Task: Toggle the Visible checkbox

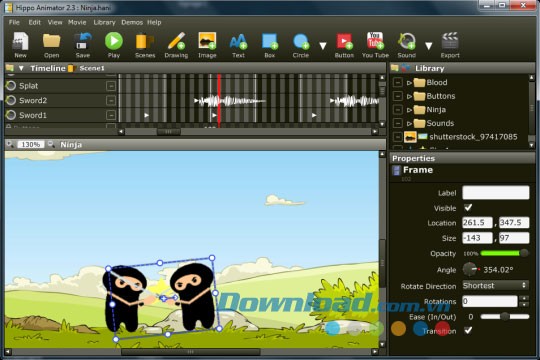Action: (x=468, y=208)
